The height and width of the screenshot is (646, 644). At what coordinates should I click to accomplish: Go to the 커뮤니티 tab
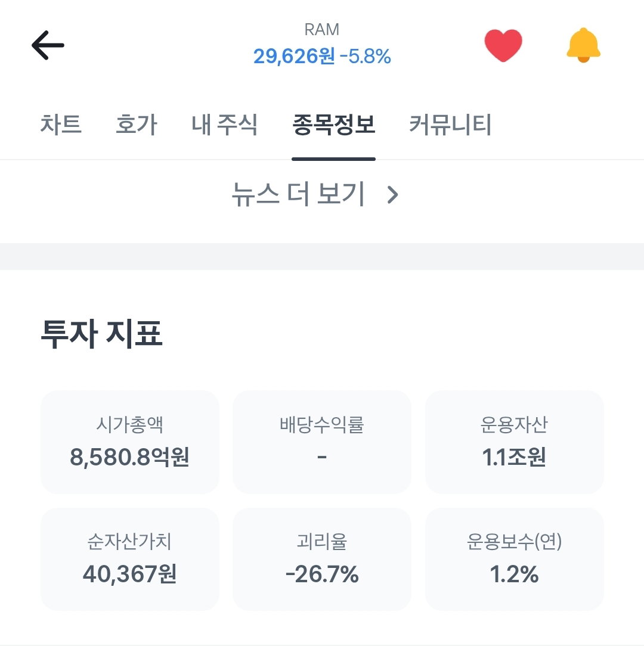pos(450,125)
